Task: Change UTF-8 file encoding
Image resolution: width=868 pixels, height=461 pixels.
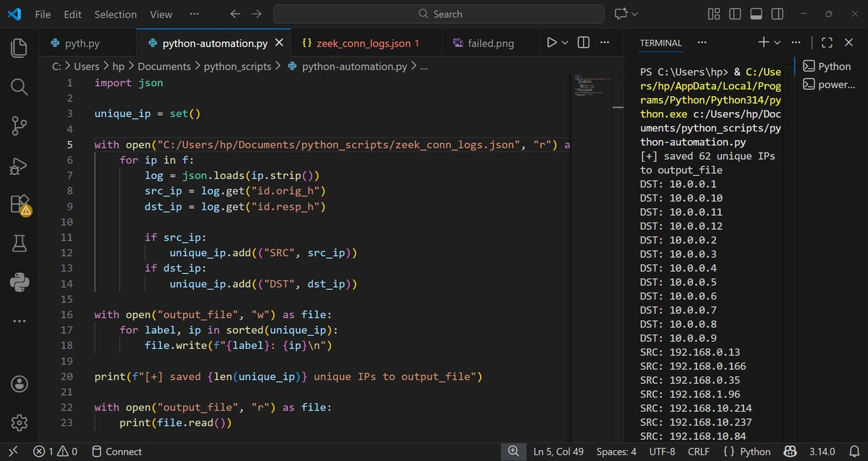Action: [x=662, y=452]
